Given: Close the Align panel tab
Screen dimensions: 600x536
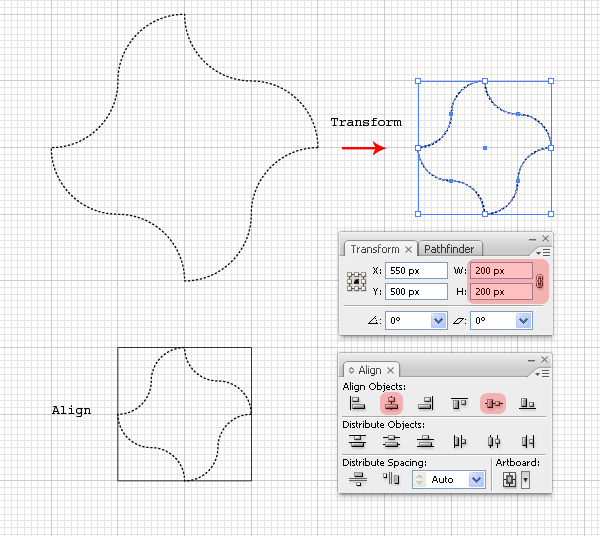Looking at the screenshot, I should [391, 371].
